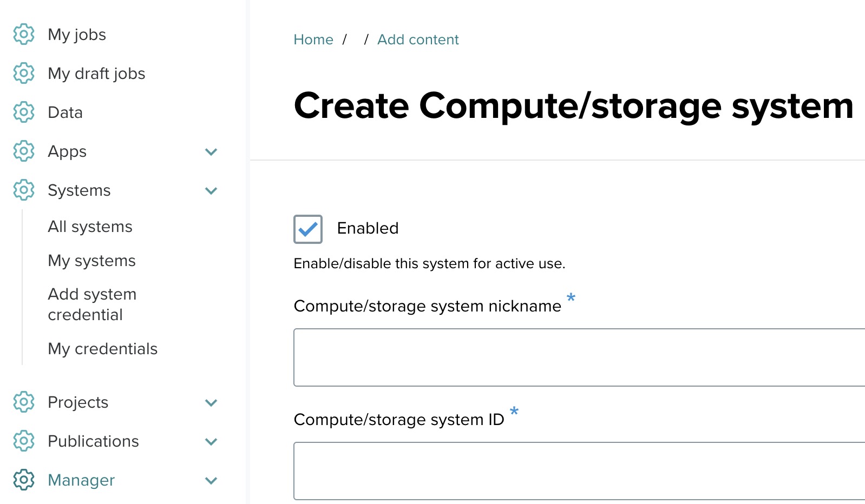Collapse the Systems submenu chevron

(x=211, y=191)
